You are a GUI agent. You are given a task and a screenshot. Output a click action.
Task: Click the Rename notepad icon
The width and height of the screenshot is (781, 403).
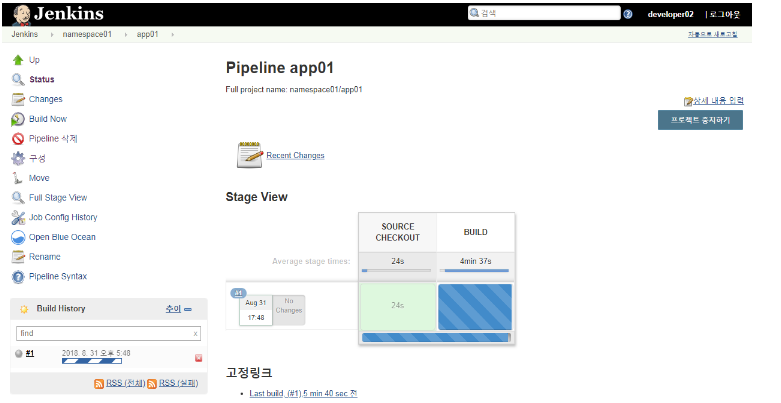[x=18, y=257]
